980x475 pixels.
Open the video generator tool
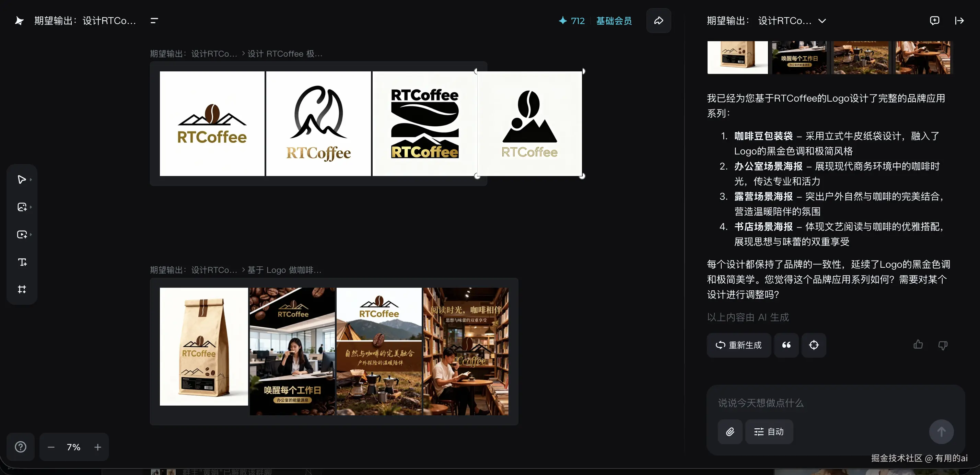click(22, 234)
